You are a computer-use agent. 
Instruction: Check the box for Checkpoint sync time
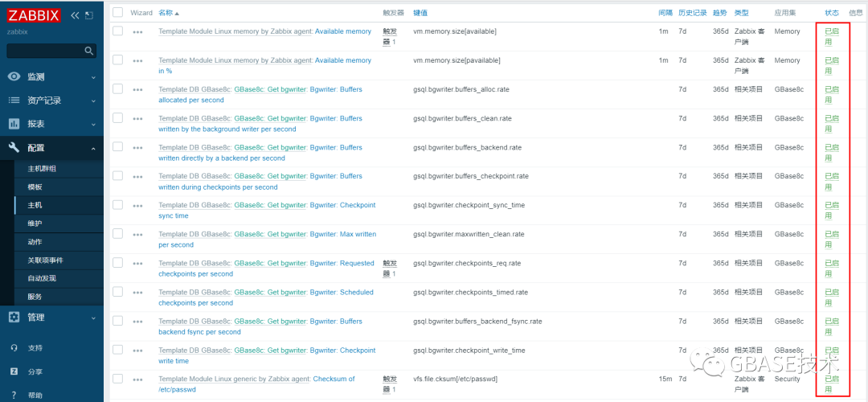[x=117, y=204]
